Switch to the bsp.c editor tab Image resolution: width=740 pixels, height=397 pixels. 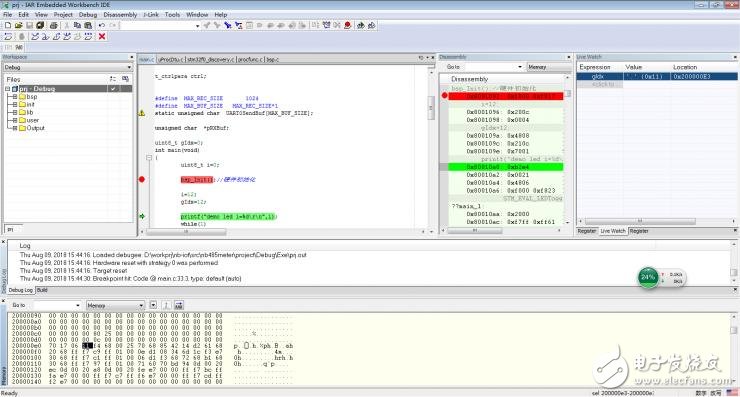click(273, 59)
